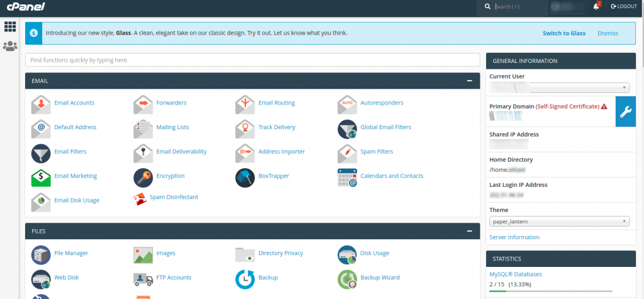Click the Forwarders envelope icon
Image resolution: width=644 pixels, height=299 pixels.
[x=143, y=103]
